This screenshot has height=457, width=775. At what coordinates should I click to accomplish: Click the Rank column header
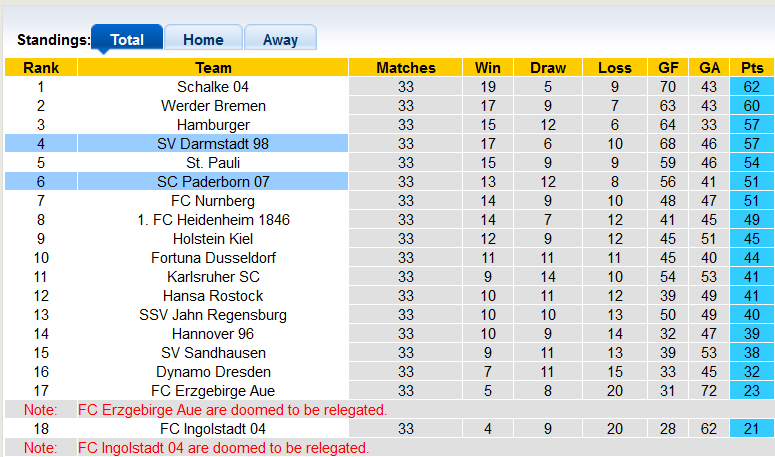[41, 67]
